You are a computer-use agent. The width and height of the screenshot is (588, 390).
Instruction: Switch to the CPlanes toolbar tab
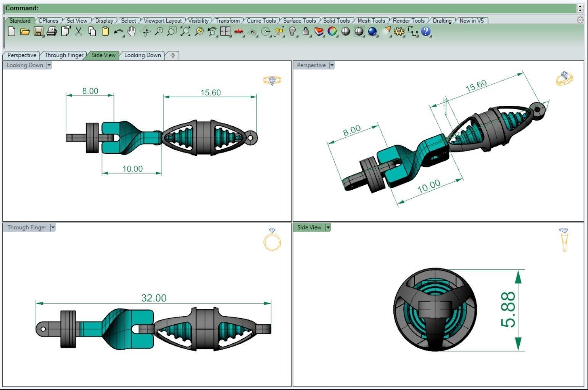point(48,21)
